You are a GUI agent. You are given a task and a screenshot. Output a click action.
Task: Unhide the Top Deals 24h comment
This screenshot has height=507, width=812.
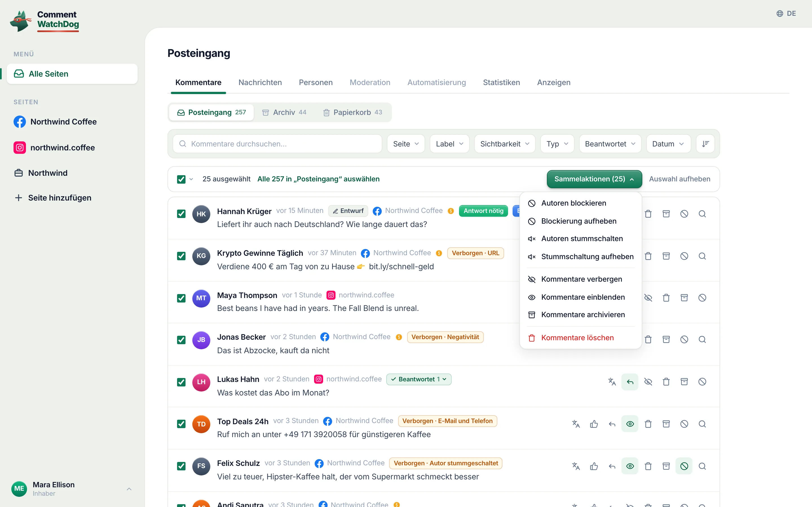pyautogui.click(x=630, y=424)
